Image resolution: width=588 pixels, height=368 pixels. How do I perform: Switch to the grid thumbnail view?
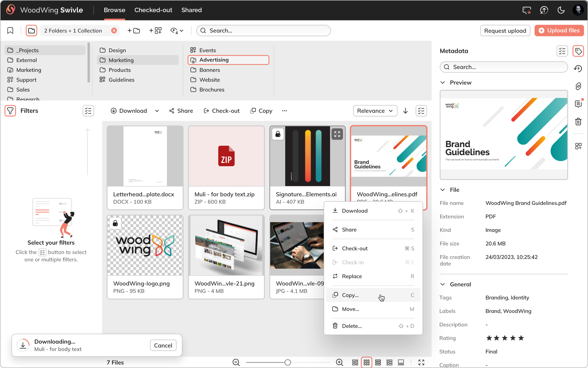[366, 362]
